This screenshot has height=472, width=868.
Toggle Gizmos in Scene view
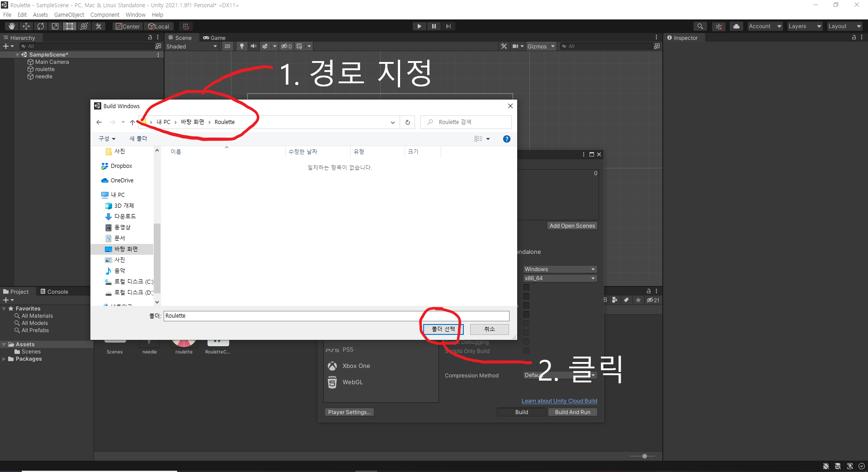[537, 46]
